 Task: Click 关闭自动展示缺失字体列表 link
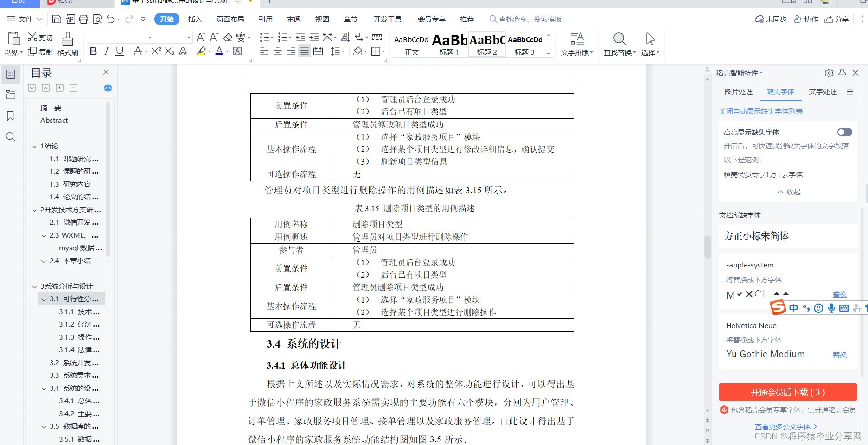coord(760,111)
